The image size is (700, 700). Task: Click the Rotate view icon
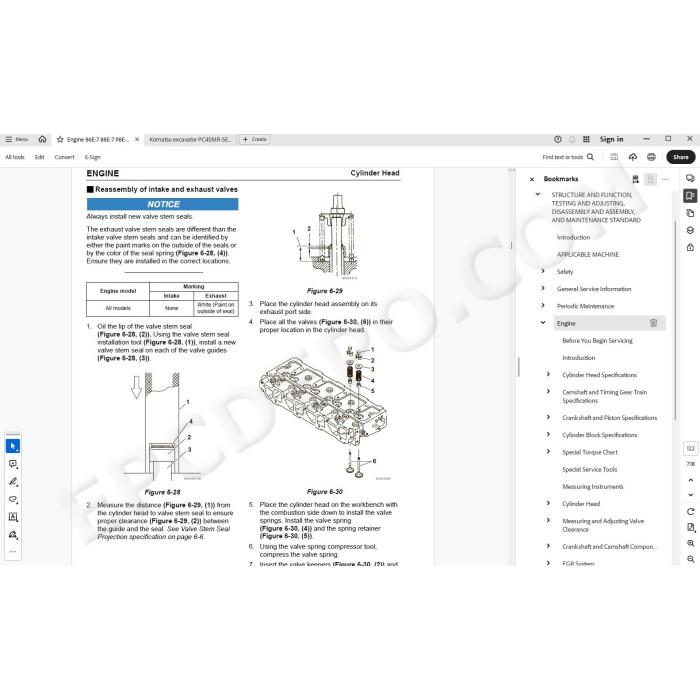(691, 512)
